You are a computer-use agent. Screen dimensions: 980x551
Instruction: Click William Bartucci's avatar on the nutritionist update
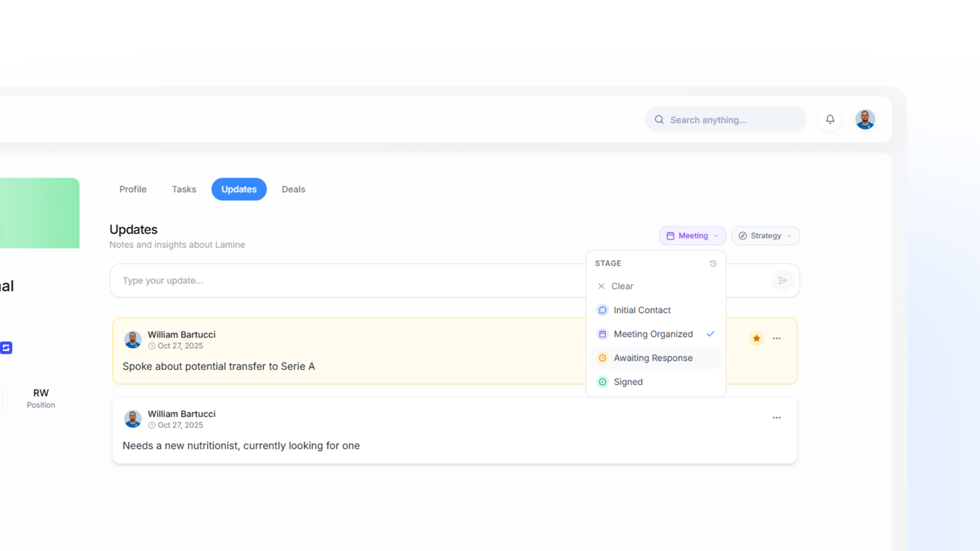click(x=133, y=419)
